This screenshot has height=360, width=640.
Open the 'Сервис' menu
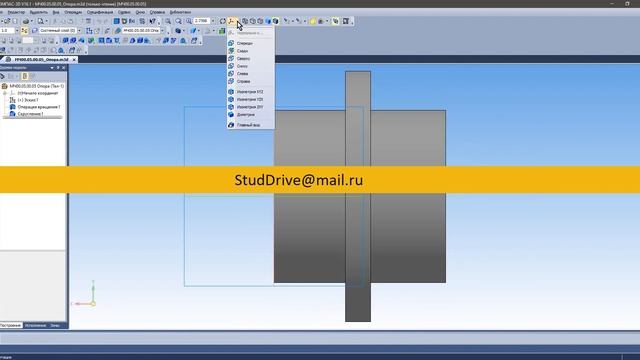click(124, 12)
